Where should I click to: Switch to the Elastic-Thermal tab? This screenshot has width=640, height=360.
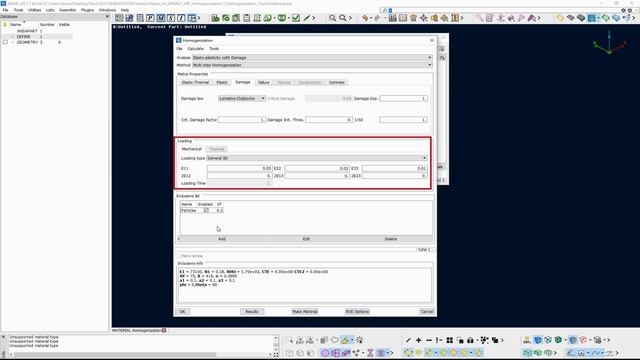pyautogui.click(x=195, y=82)
